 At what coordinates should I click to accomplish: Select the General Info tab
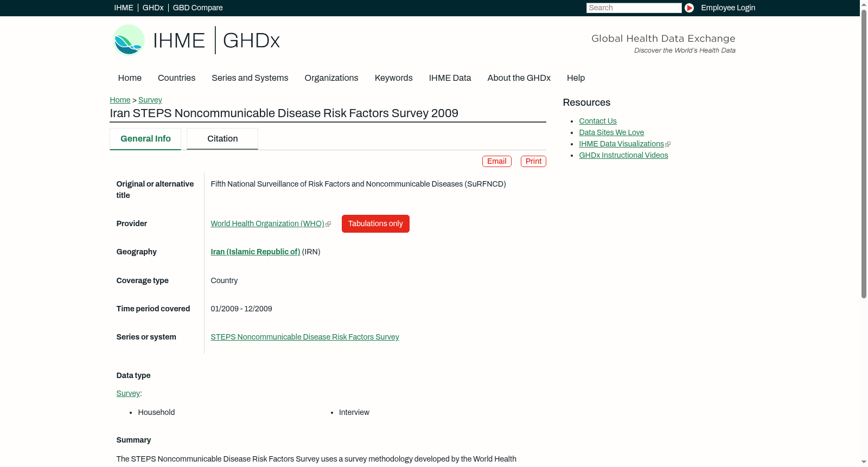tap(145, 139)
